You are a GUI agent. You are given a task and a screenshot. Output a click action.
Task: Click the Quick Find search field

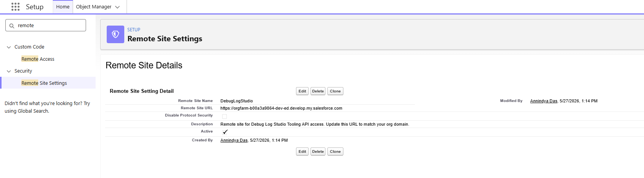tap(46, 26)
